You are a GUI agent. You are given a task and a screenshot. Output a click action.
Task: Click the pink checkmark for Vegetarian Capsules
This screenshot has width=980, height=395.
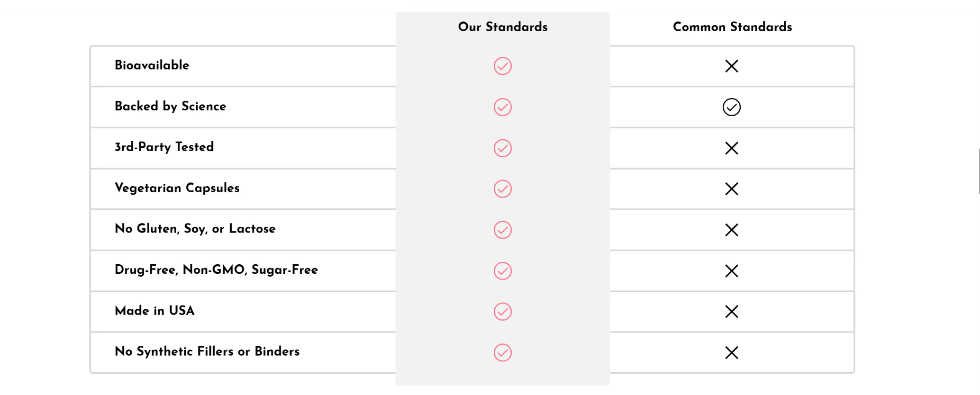click(502, 189)
